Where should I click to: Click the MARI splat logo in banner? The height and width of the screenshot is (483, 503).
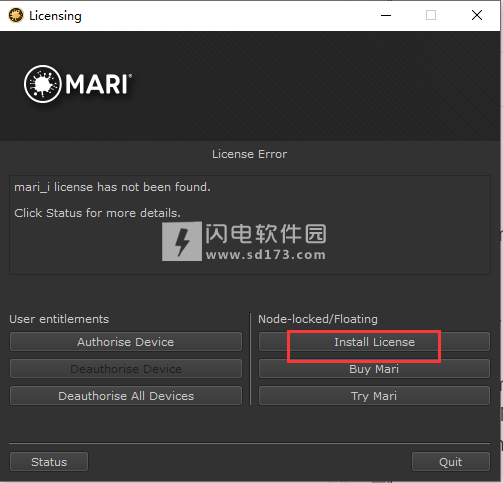(43, 84)
